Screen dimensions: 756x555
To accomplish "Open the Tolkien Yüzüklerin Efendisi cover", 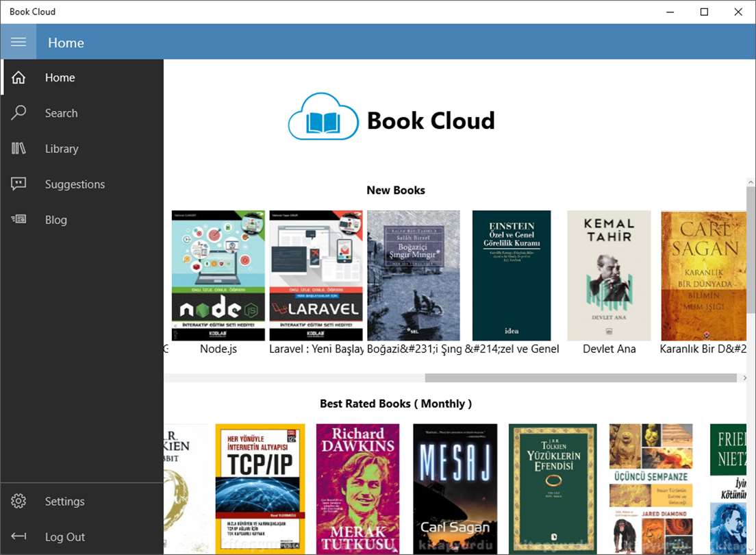I will point(553,489).
